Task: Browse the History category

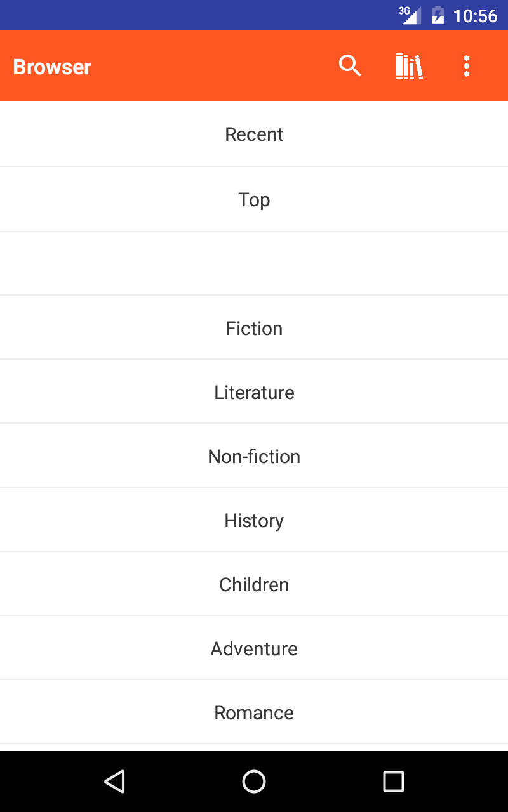Action: tap(254, 520)
